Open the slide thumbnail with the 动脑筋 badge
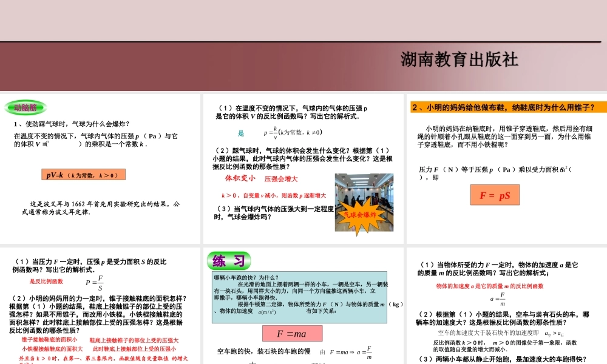The image size is (607, 364). point(100,169)
